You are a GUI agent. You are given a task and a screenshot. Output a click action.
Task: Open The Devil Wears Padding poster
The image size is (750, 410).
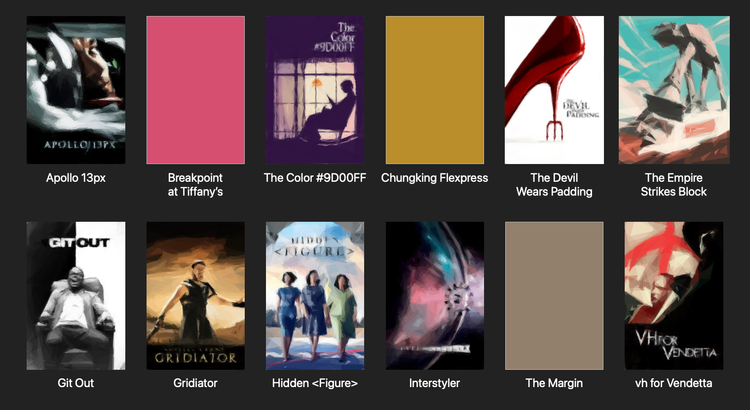tap(554, 90)
